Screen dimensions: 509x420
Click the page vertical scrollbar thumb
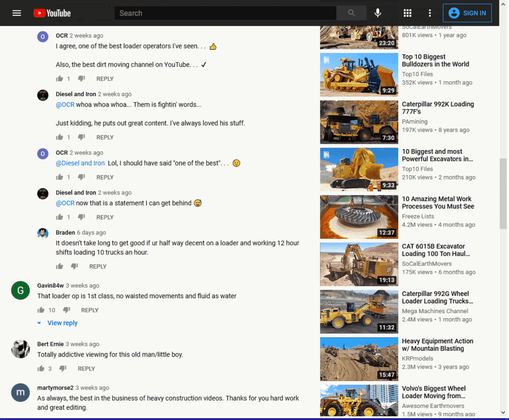point(503,194)
